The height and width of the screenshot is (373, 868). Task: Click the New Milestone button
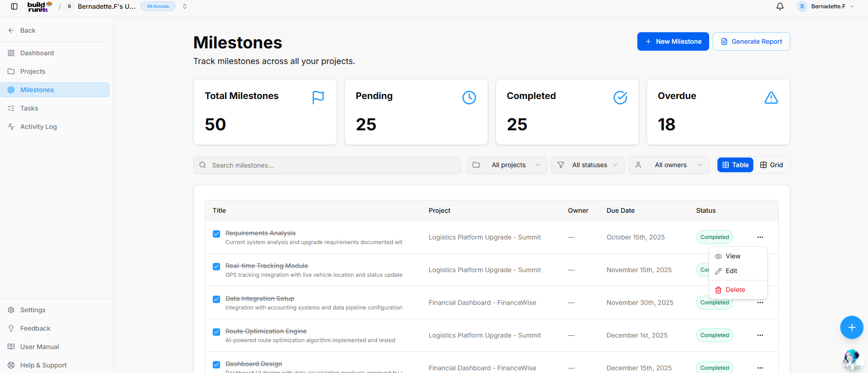[x=673, y=41]
